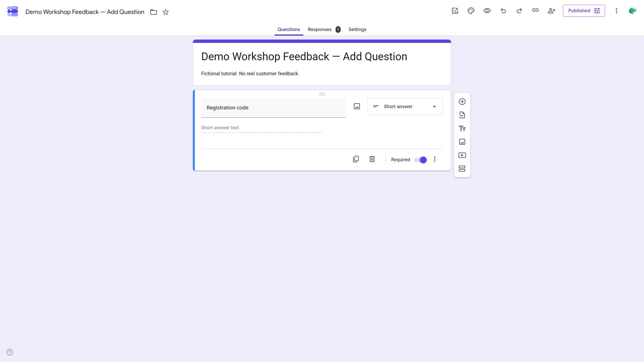Duplicate the Registration code question

[x=356, y=159]
